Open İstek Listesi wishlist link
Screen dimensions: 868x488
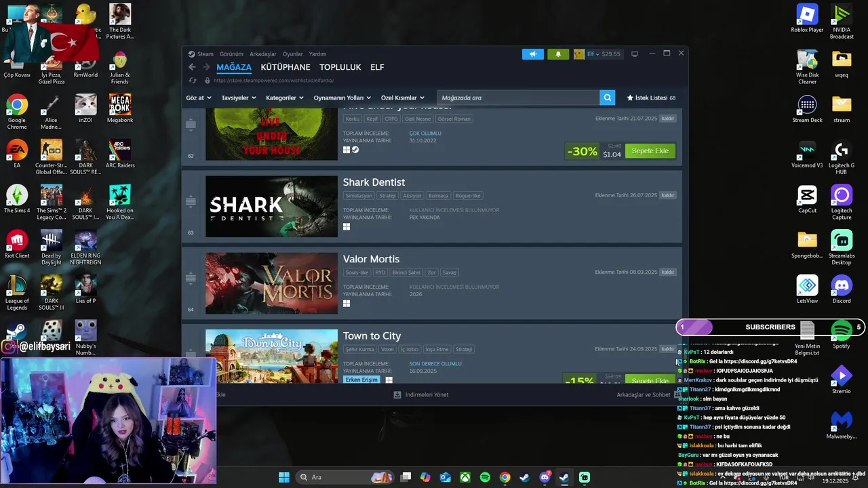coord(651,98)
